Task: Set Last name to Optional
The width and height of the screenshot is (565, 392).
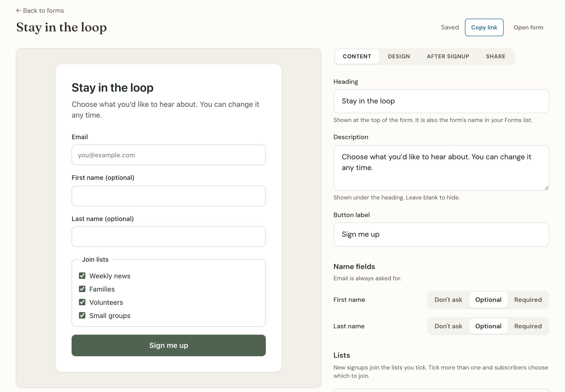Action: [x=488, y=326]
